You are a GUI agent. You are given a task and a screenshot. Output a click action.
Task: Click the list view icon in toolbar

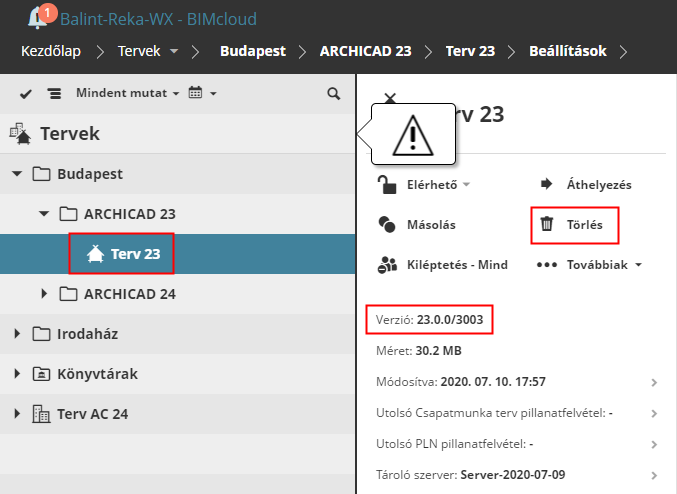pos(54,94)
